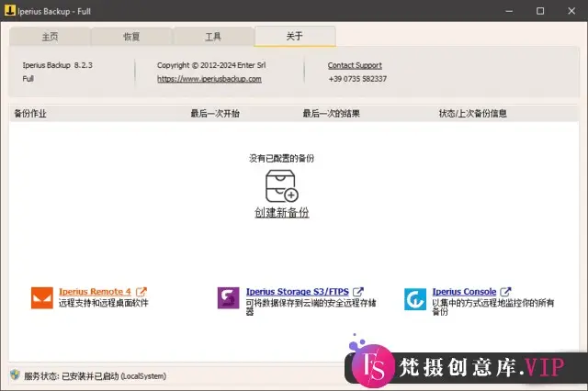Click the purple Iperius Storage icon
Viewport: 588px width, 391px height.
[229, 298]
